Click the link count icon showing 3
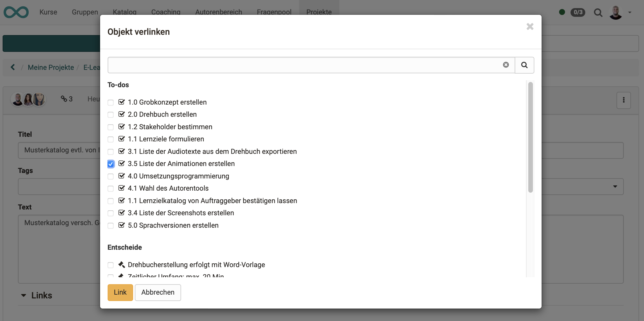The width and height of the screenshot is (644, 321). click(67, 99)
